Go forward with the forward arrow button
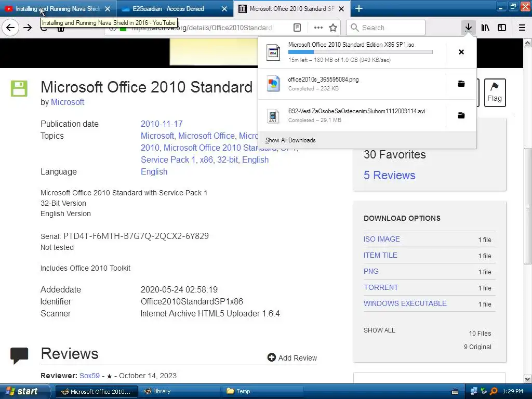 coord(28,28)
